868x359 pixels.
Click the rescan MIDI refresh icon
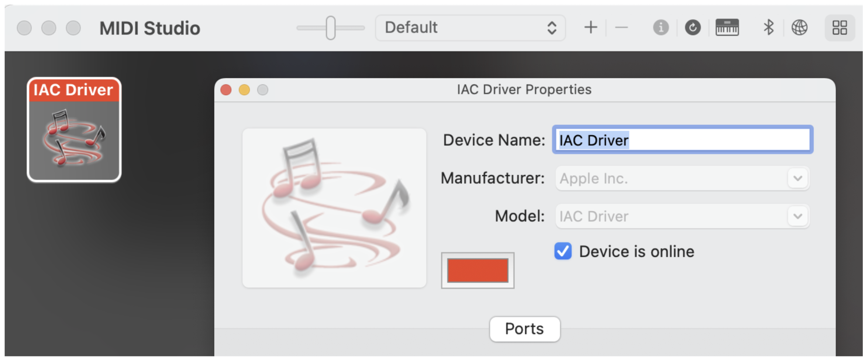693,28
